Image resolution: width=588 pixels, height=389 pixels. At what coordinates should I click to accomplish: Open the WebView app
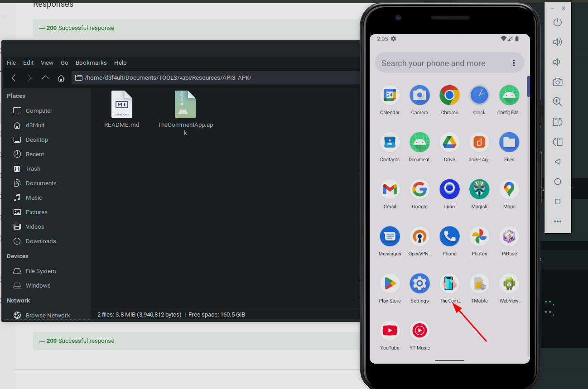click(509, 284)
